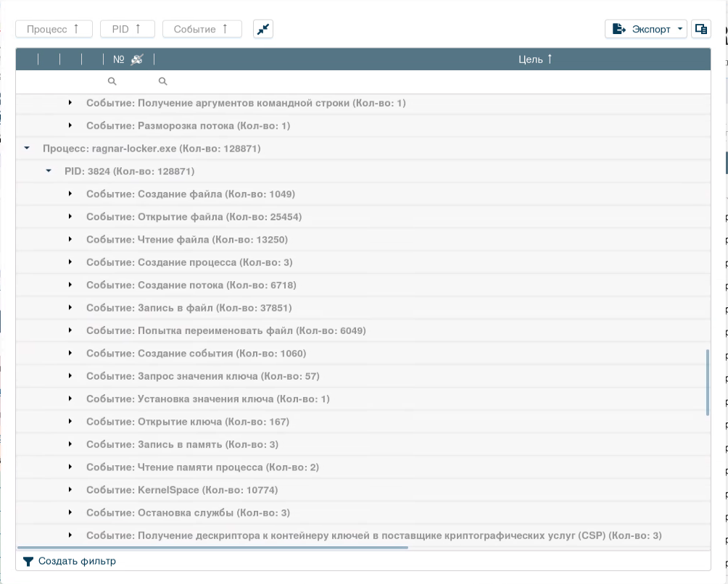Screen dimensions: 728x584
Task: Expand the Создание файла event group
Action: (x=70, y=194)
